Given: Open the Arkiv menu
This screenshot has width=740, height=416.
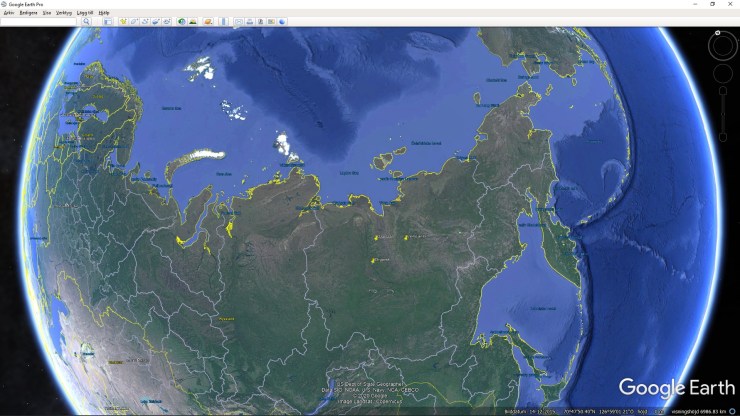Looking at the screenshot, I should (x=8, y=13).
